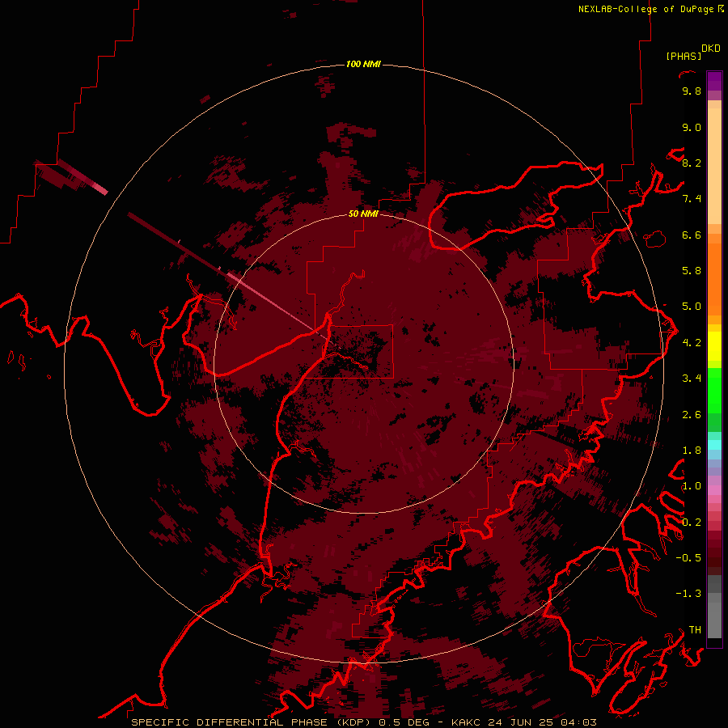Click the TH label at the bottom of the scale
728x728 pixels.
click(x=695, y=630)
